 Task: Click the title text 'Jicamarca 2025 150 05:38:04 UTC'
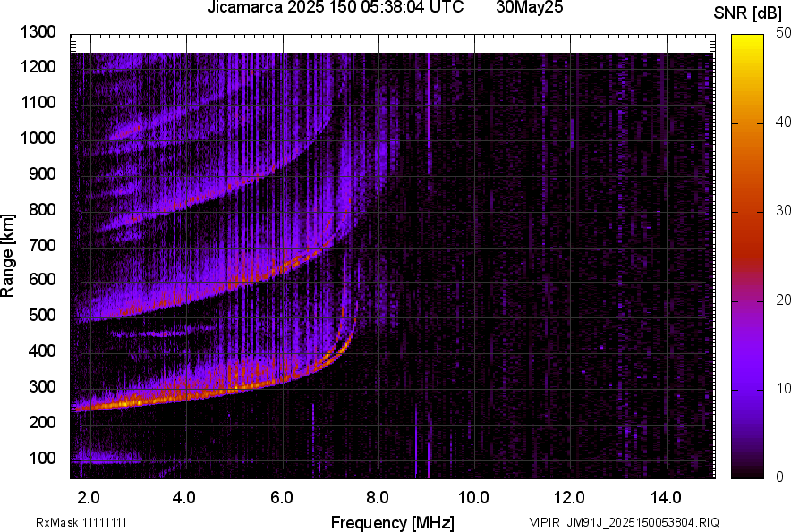(336, 7)
